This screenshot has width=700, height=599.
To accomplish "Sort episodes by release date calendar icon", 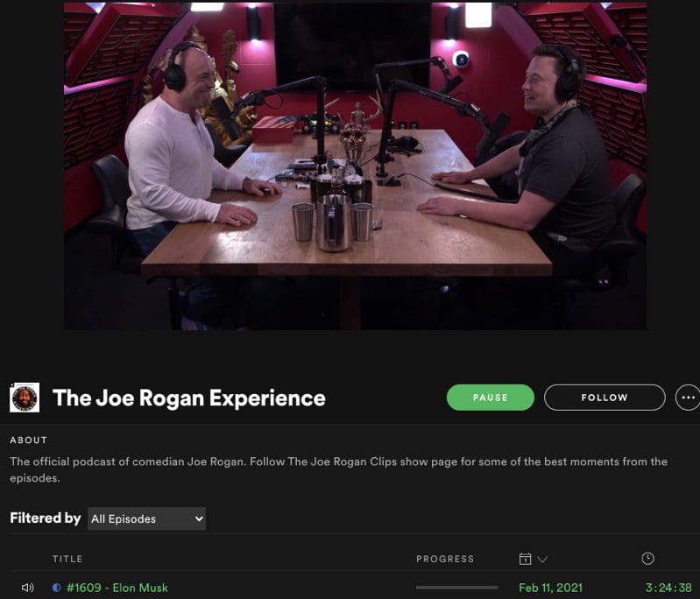I will coord(525,559).
